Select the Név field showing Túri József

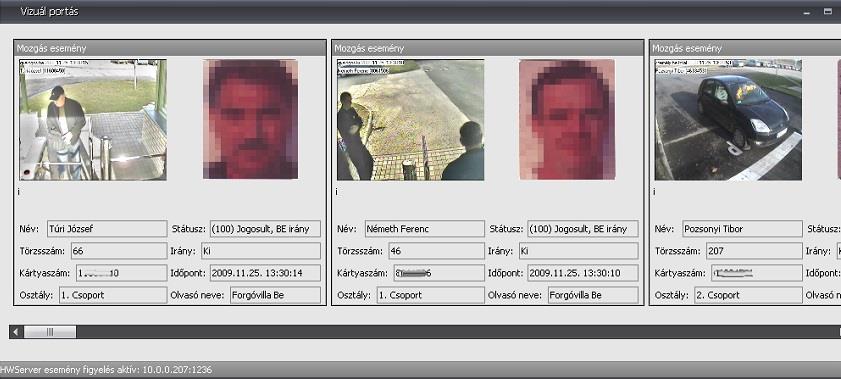point(107,229)
